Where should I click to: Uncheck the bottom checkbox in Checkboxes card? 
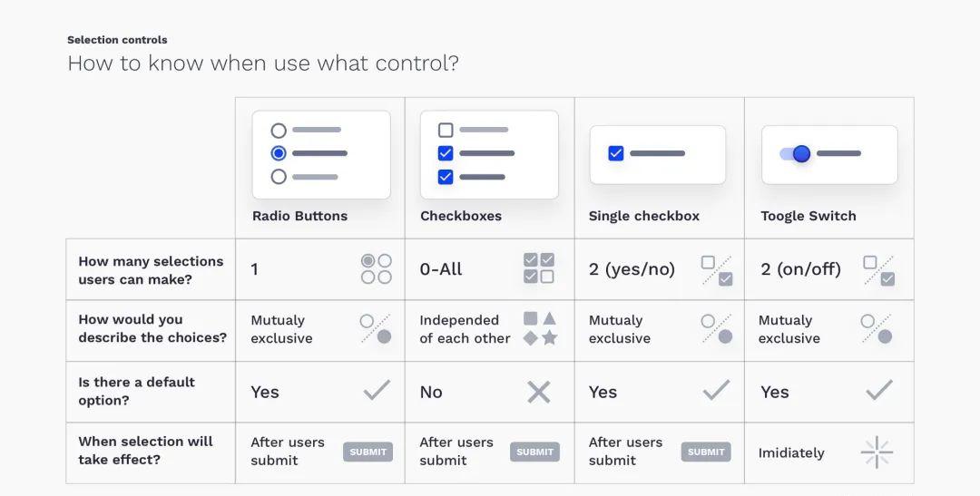446,177
